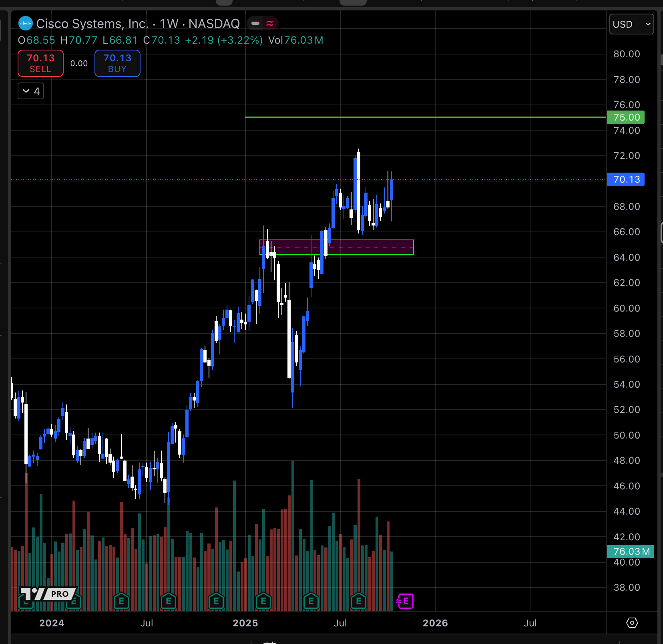The width and height of the screenshot is (663, 644).
Task: Click earnings marker just left of second Jul
Action: (x=311, y=601)
